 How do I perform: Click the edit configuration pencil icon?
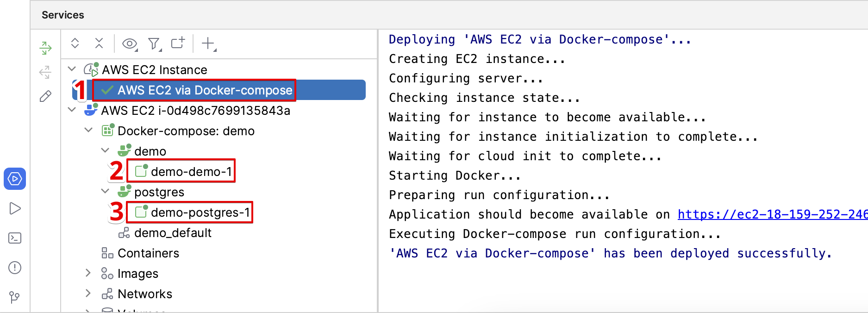45,96
